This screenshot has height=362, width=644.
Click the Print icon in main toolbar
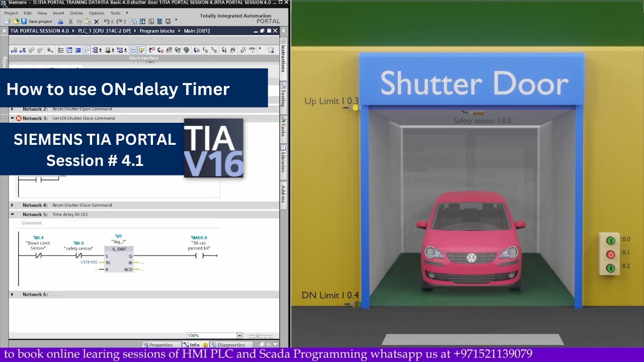[x=60, y=21]
